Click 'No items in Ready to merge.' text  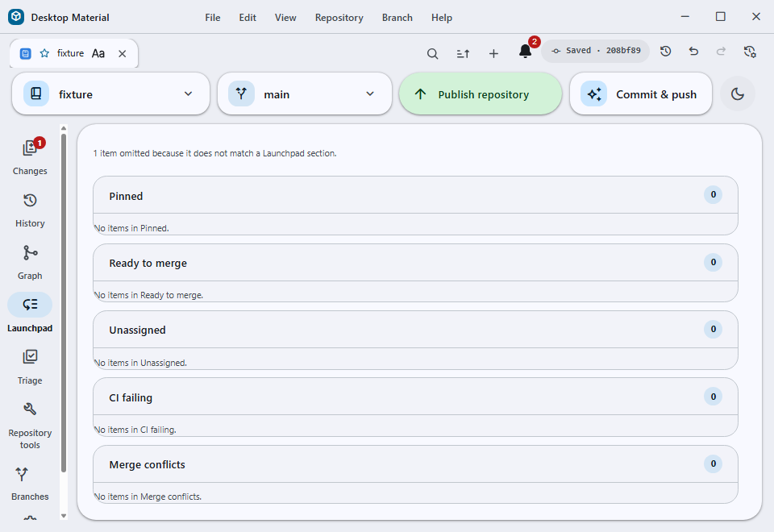148,295
